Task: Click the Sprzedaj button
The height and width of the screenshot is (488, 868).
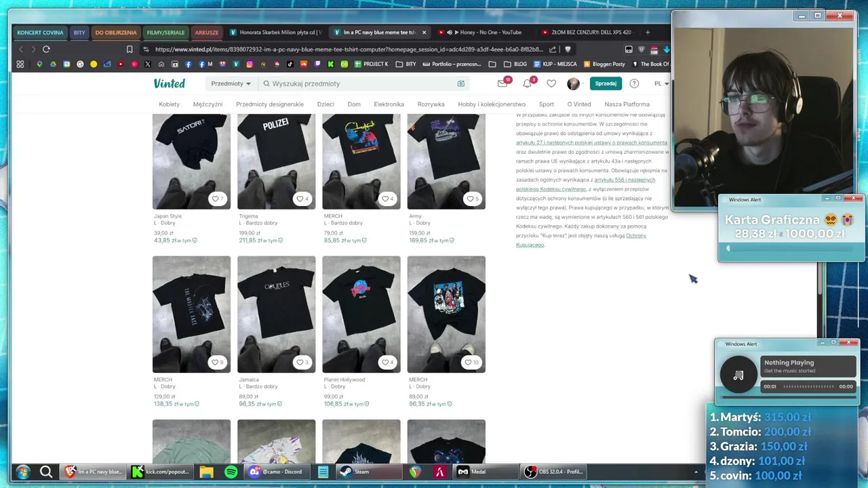Action: click(x=606, y=83)
